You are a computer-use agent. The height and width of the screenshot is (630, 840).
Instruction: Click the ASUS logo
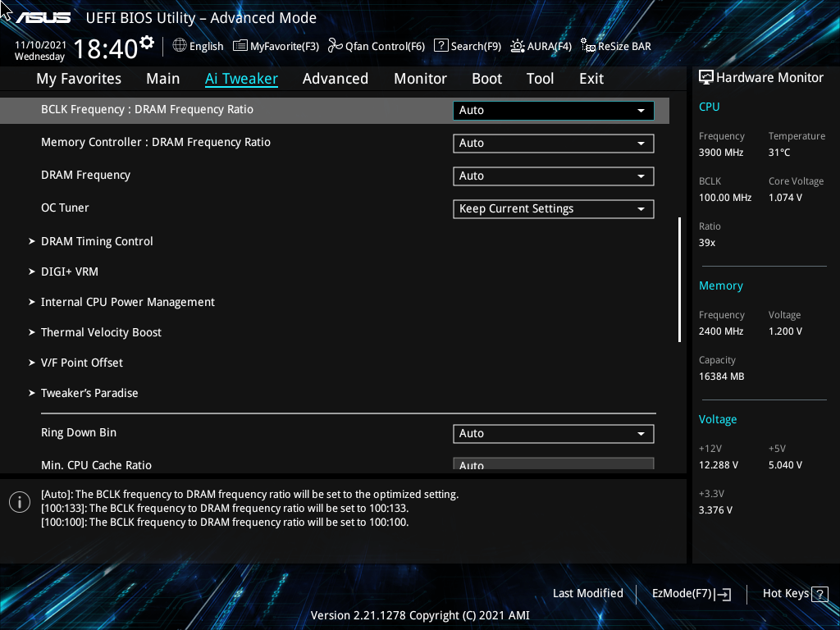(x=43, y=18)
